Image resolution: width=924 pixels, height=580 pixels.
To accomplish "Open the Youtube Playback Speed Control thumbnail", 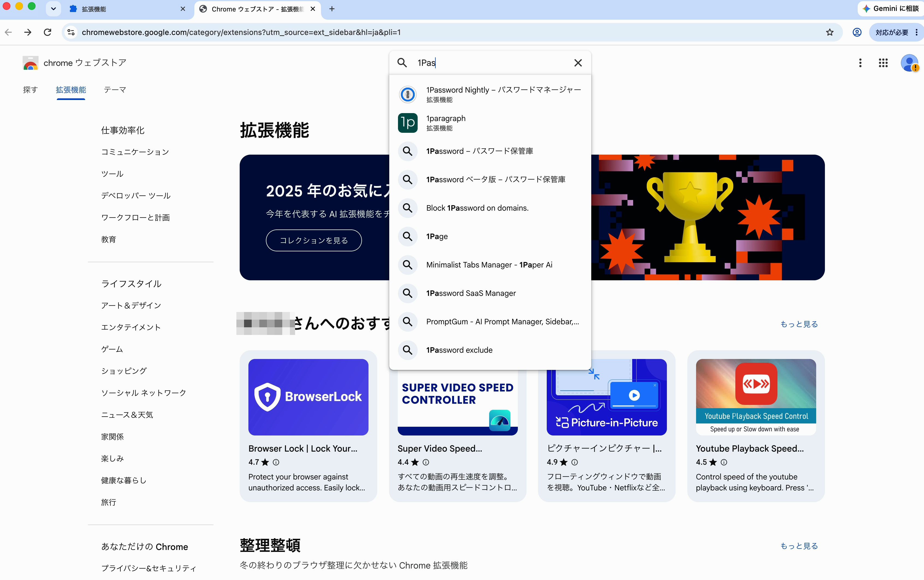I will (756, 397).
